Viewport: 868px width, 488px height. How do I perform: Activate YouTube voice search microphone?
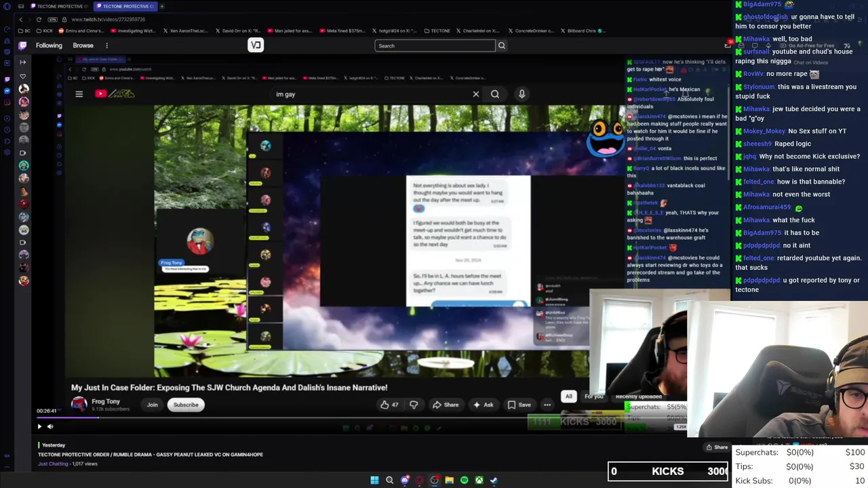[x=521, y=94]
